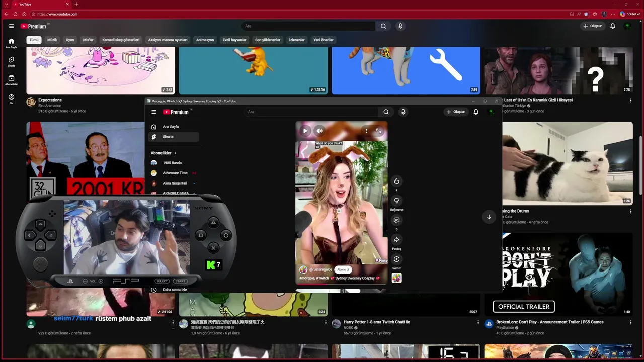Reload the page with the browser refresh icon
Screen dimensions: 644x362
tap(15, 14)
